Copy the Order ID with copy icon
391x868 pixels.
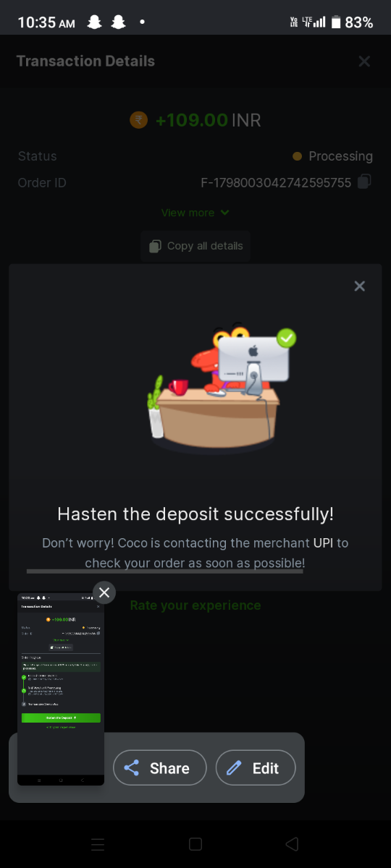pyautogui.click(x=365, y=182)
